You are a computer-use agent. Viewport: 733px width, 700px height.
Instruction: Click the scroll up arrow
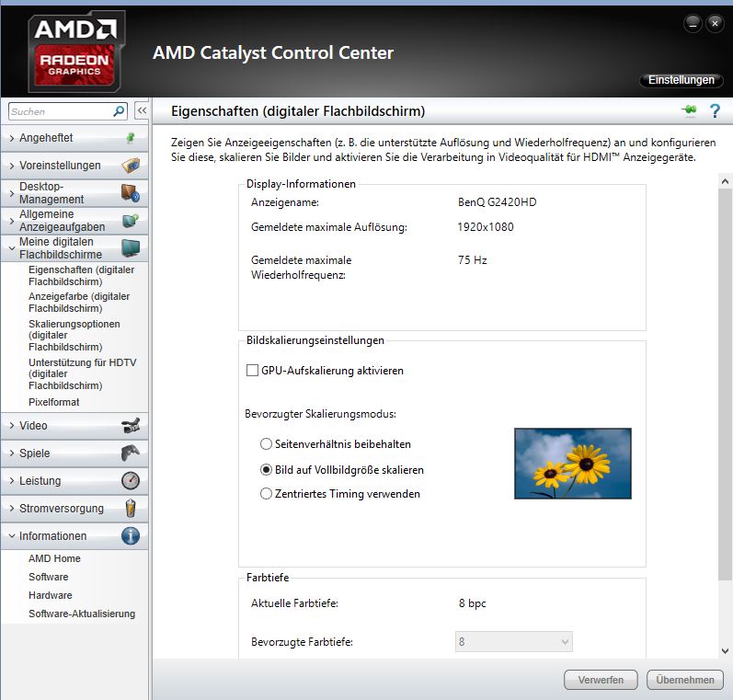click(x=725, y=181)
